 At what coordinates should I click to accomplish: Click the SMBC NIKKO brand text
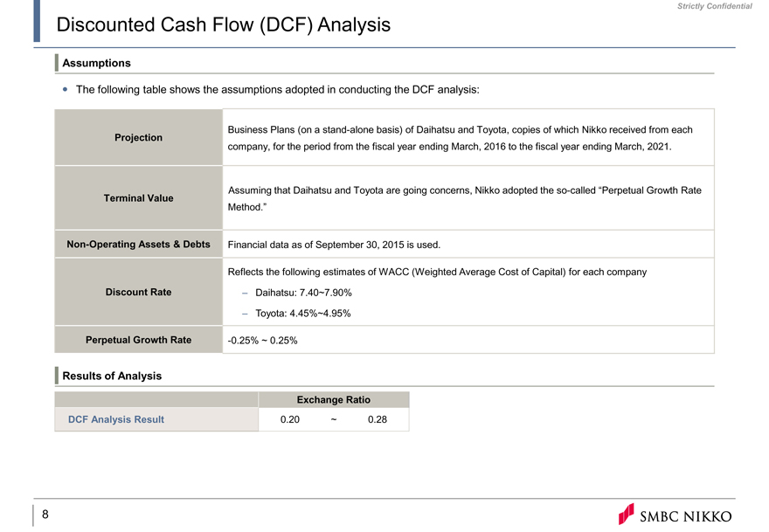click(686, 516)
